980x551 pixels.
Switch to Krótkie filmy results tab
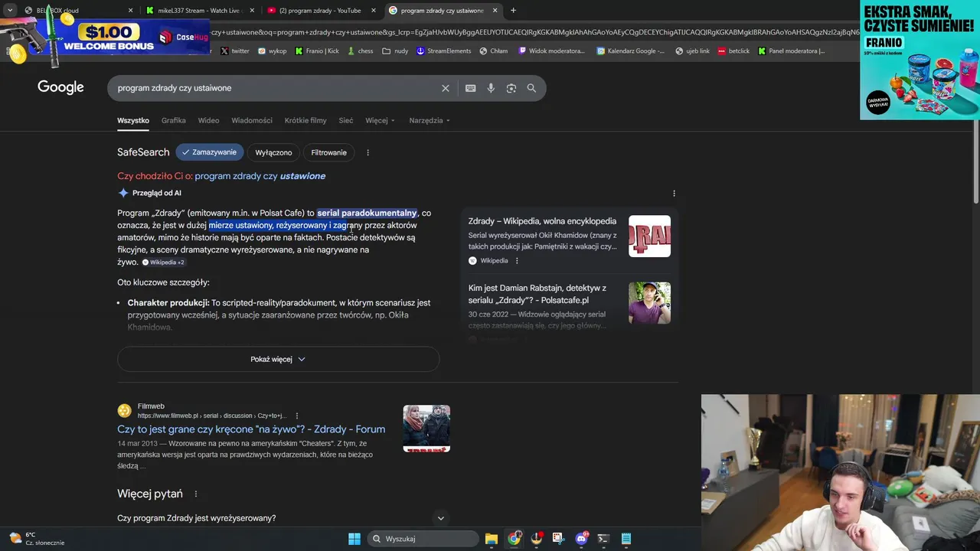(x=305, y=120)
